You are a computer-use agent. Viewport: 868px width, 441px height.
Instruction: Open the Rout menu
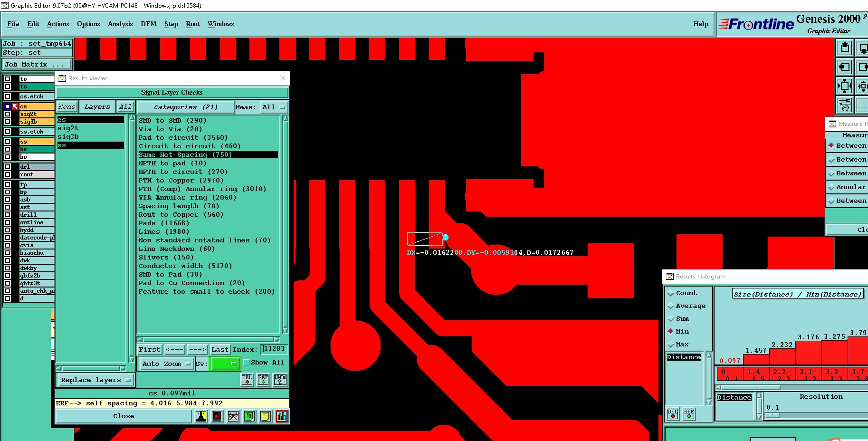193,24
